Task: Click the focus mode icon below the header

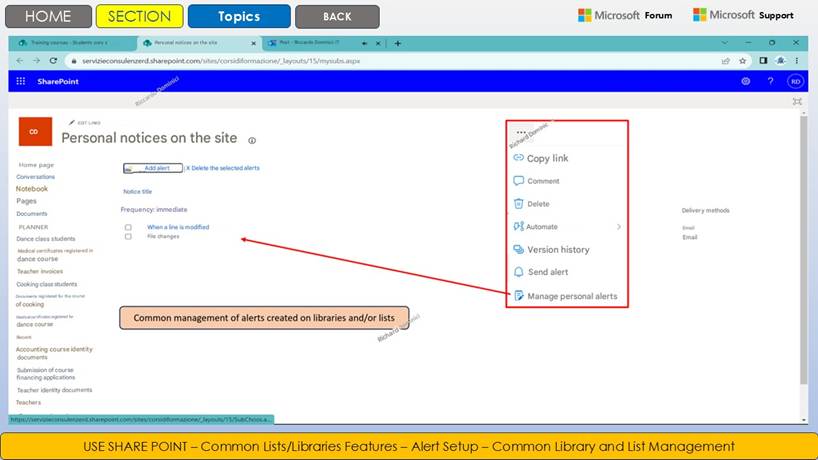Action: point(797,101)
